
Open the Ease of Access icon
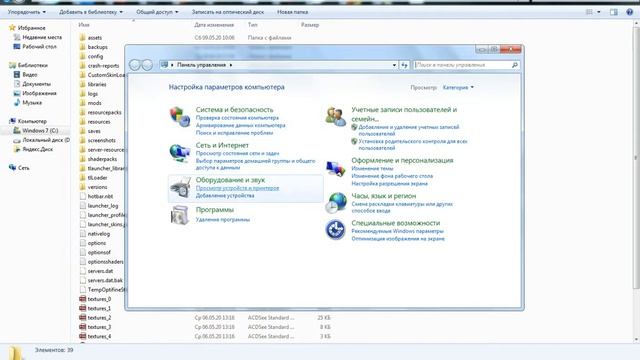(x=336, y=230)
